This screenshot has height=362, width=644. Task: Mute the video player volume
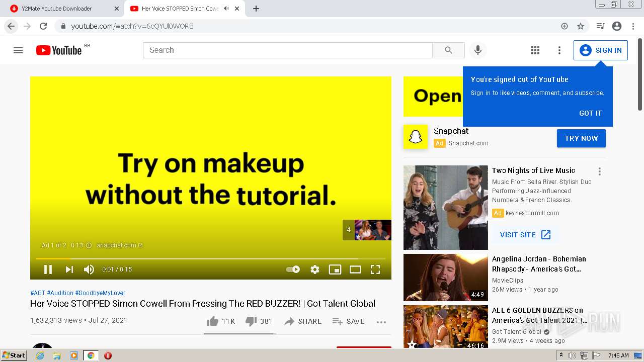tap(89, 269)
